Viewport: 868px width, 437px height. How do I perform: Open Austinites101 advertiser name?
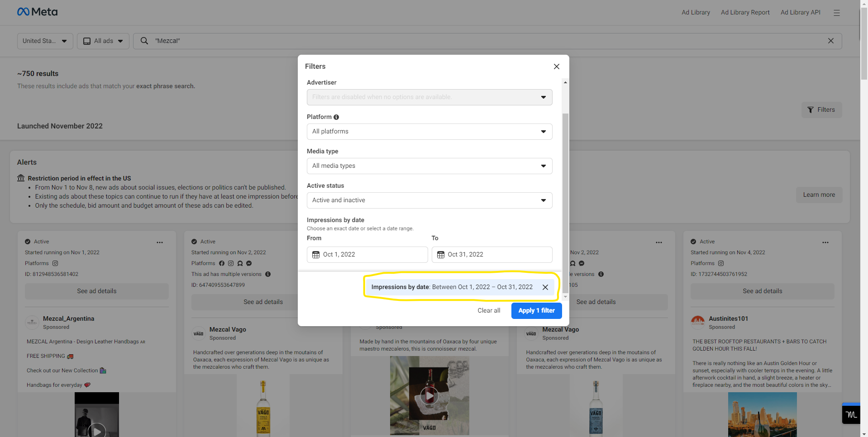[729, 319]
